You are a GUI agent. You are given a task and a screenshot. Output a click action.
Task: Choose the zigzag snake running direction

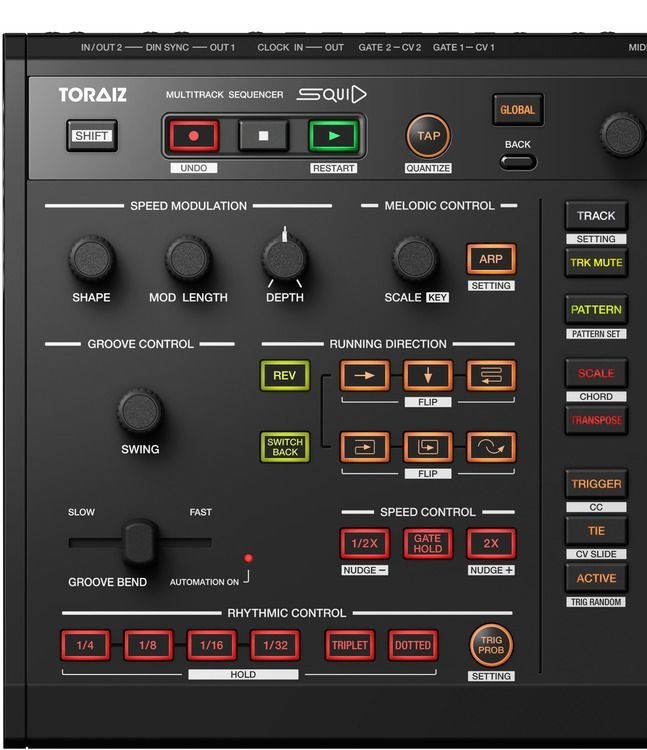[x=491, y=376]
